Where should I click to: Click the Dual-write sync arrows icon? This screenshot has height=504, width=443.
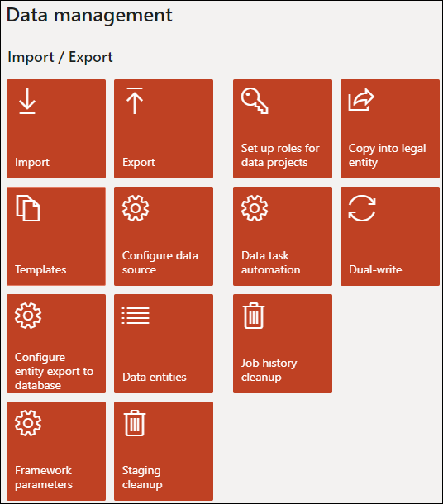[x=362, y=208]
